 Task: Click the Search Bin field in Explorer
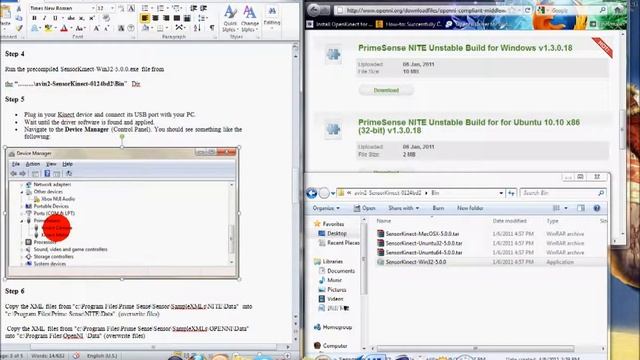562,193
